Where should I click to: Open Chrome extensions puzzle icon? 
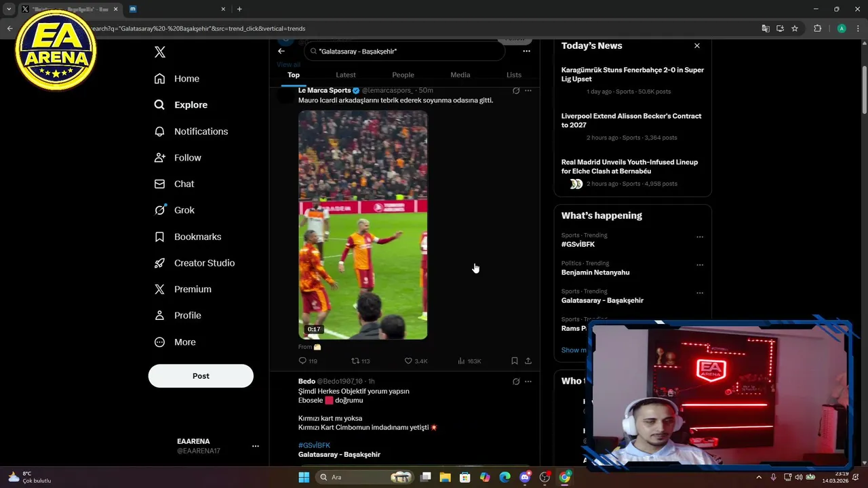coord(817,28)
